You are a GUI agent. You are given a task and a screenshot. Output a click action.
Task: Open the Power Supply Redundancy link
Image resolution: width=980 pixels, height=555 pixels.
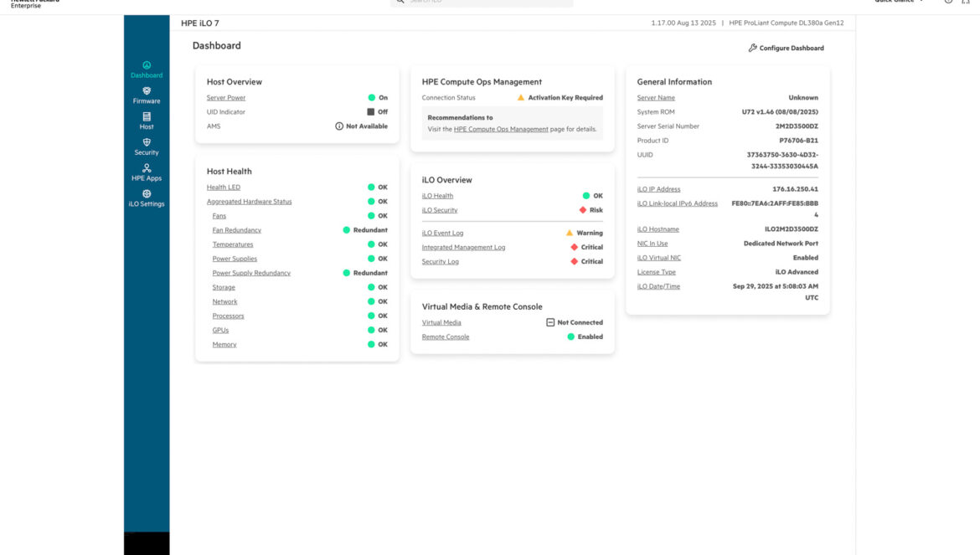click(x=251, y=273)
